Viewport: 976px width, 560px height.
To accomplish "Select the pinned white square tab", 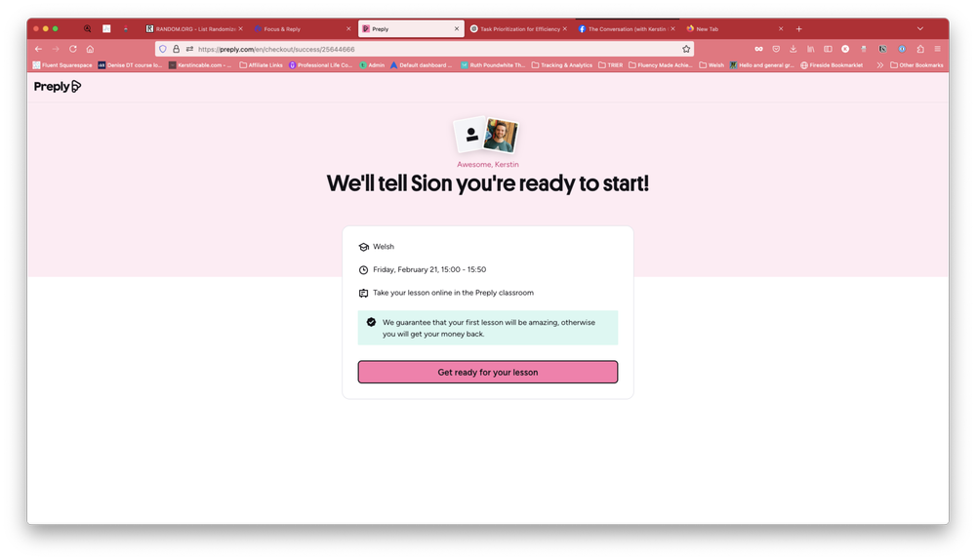I will (106, 28).
